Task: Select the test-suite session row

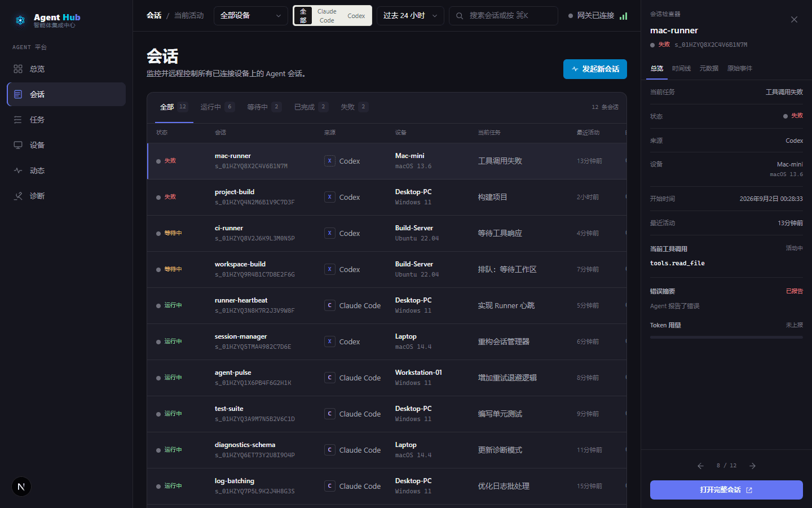Action: [387, 414]
